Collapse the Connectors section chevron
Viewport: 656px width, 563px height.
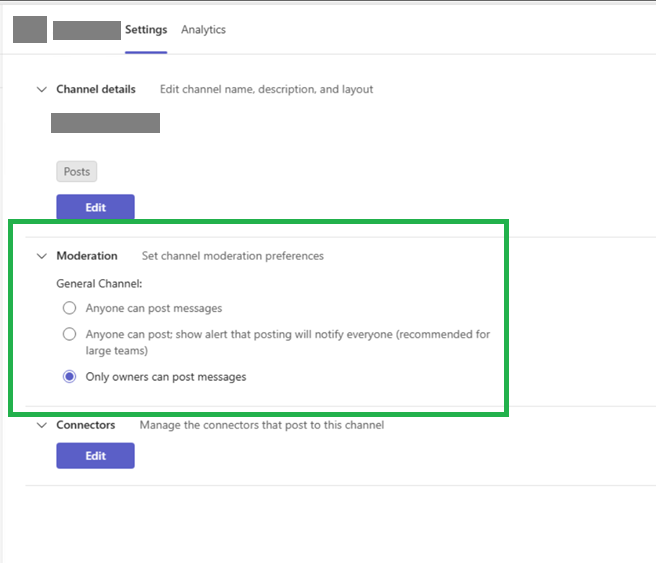coord(42,425)
